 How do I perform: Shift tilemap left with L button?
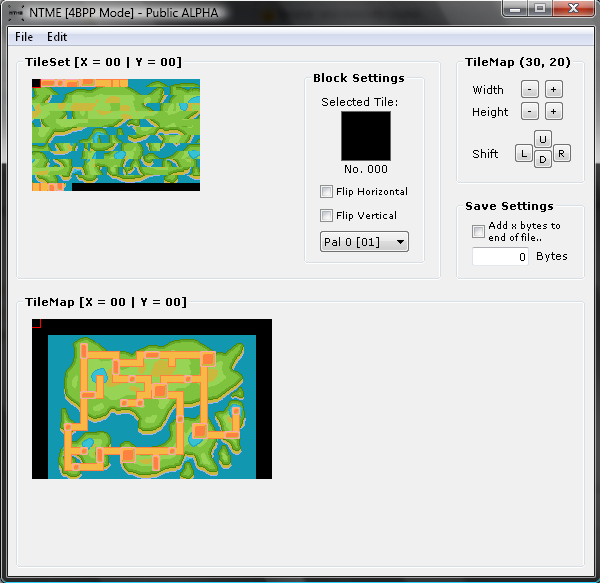tap(523, 153)
